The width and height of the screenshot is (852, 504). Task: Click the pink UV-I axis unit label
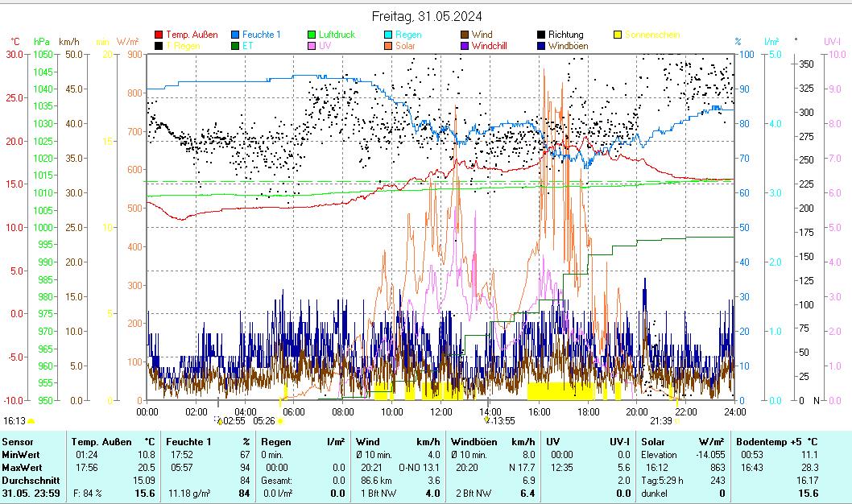pyautogui.click(x=832, y=42)
